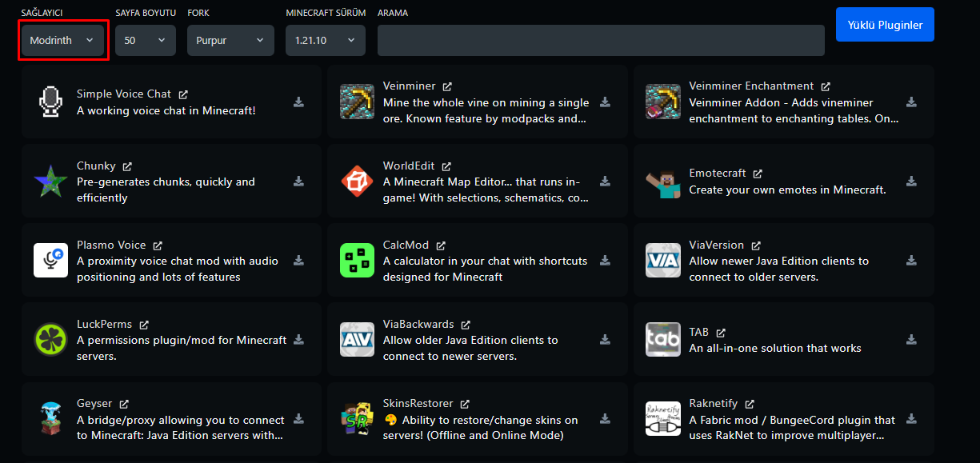Open TAB plugin external link icon
Screen dimensions: 980x463
[721, 333]
